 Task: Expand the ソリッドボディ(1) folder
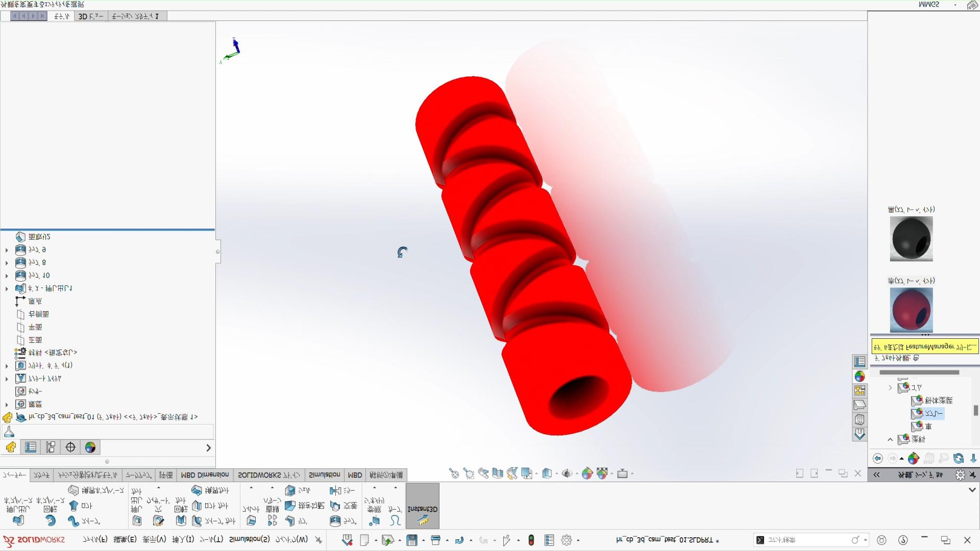coord(7,366)
